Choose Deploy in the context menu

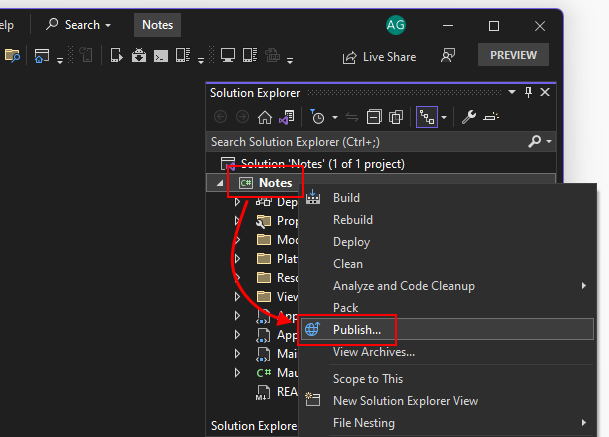click(x=447, y=242)
